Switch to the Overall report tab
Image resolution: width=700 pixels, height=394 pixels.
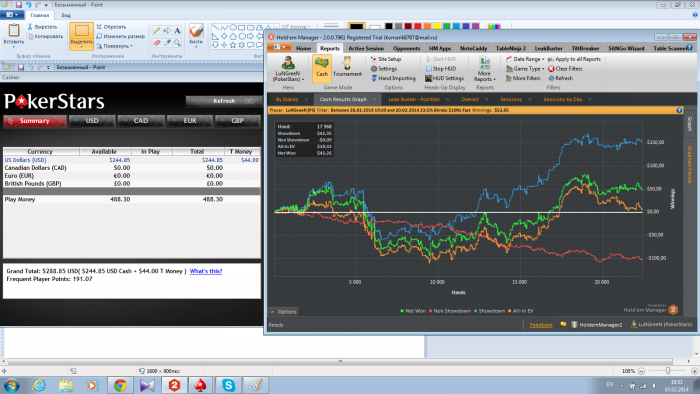(470, 100)
